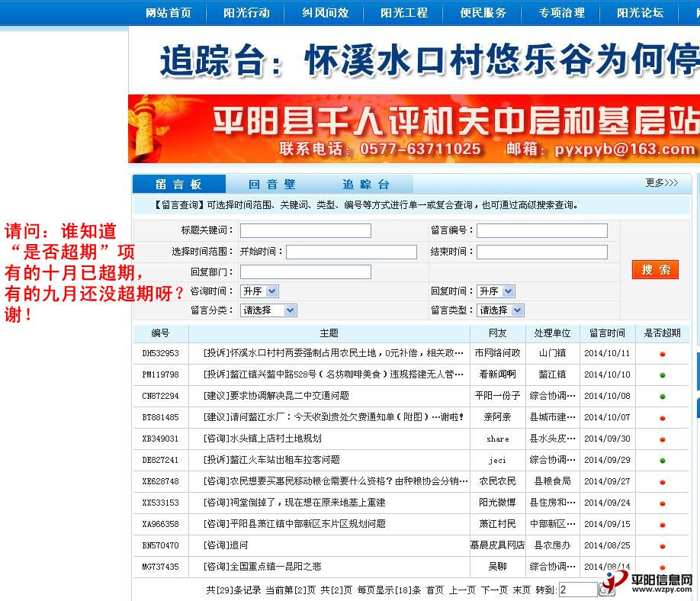
Task: Open the inquiry 平阳县萧江镇中部新区东片区规划问题
Action: [x=294, y=524]
